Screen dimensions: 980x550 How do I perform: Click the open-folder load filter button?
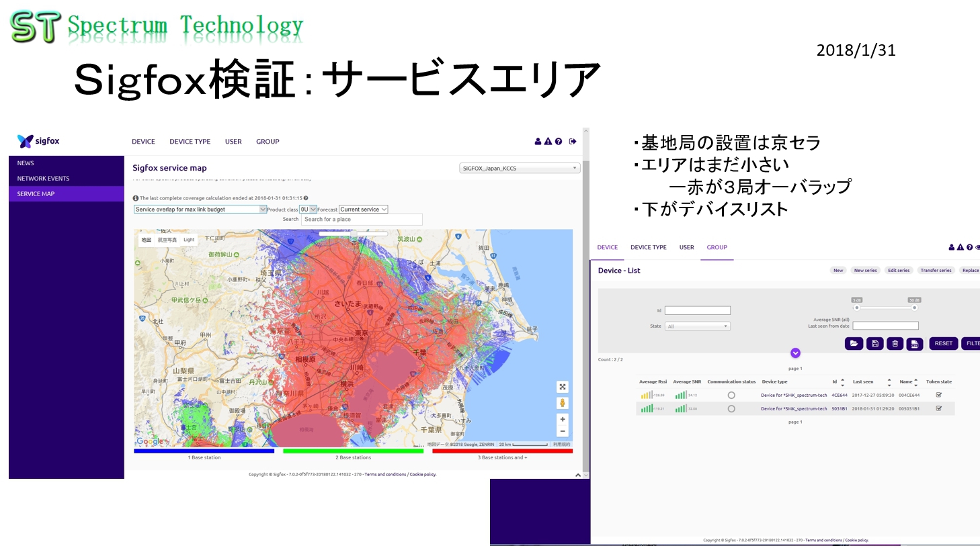[x=854, y=343]
